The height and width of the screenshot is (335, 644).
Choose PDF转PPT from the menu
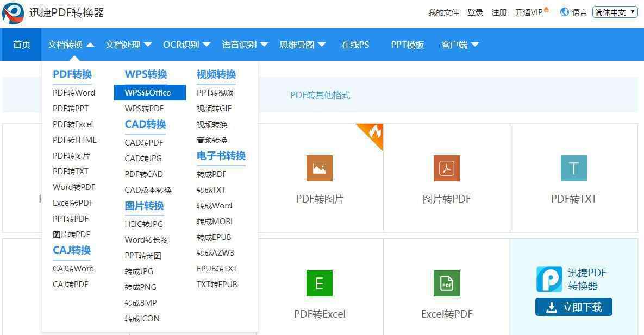point(71,109)
